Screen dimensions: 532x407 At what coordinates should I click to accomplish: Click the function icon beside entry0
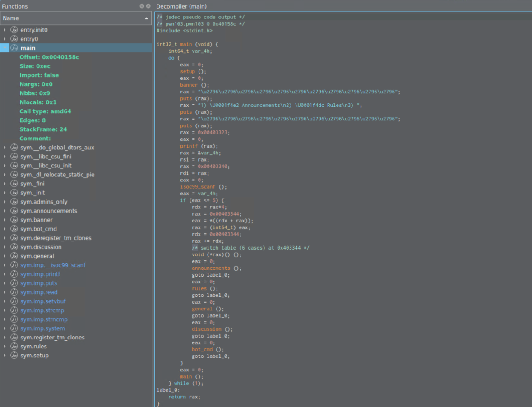pos(14,39)
